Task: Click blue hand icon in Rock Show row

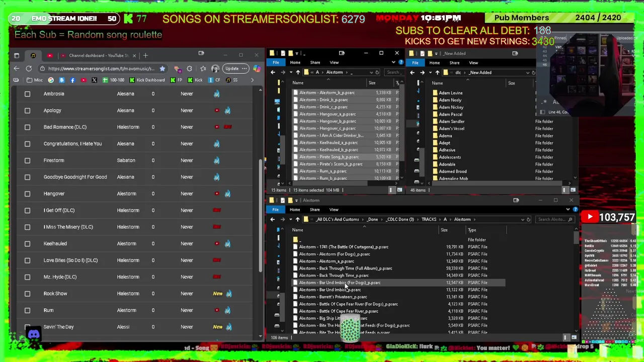Action: click(229, 294)
